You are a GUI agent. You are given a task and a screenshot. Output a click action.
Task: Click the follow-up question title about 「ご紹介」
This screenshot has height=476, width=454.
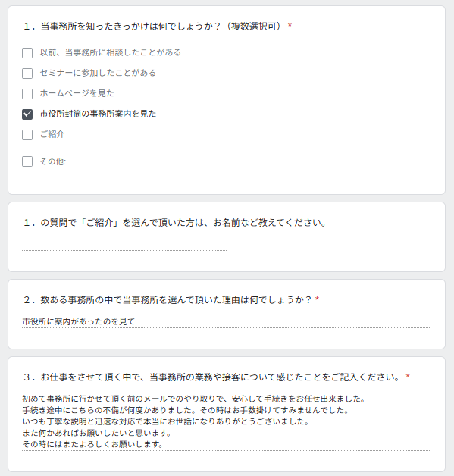[x=175, y=223]
